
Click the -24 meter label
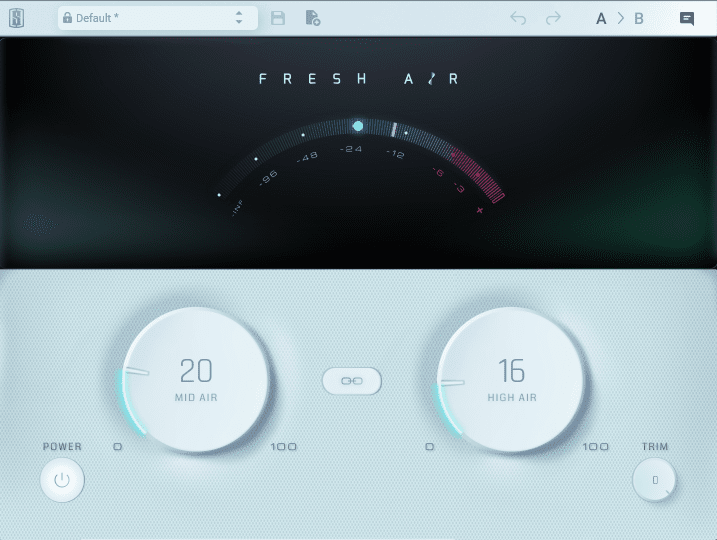pos(351,149)
